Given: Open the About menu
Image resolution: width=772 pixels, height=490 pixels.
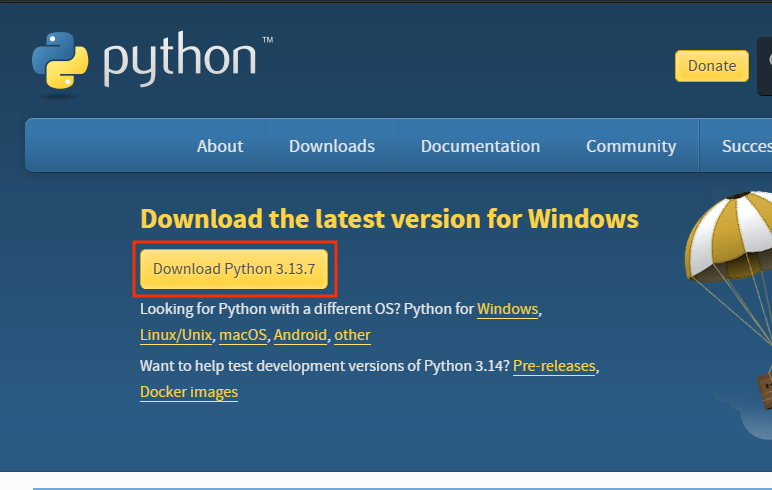Looking at the screenshot, I should point(220,146).
